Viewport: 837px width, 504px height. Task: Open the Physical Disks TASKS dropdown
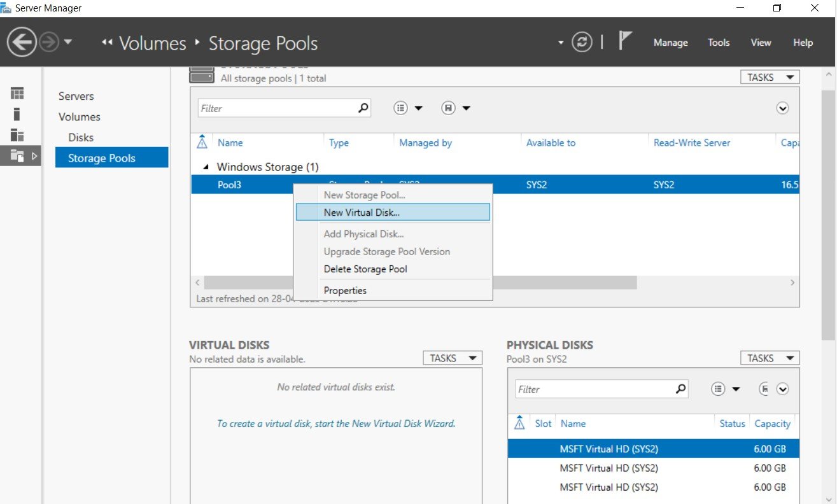pyautogui.click(x=770, y=358)
